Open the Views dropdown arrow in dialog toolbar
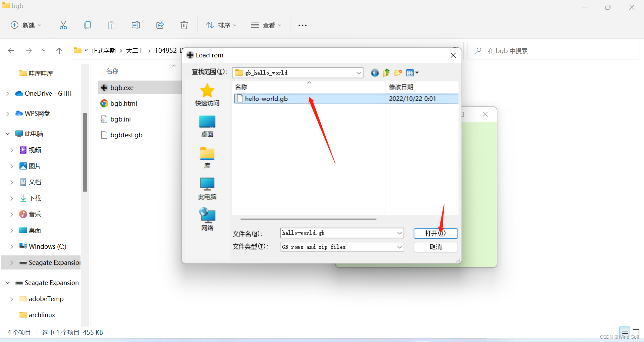This screenshot has width=644, height=342. (417, 72)
